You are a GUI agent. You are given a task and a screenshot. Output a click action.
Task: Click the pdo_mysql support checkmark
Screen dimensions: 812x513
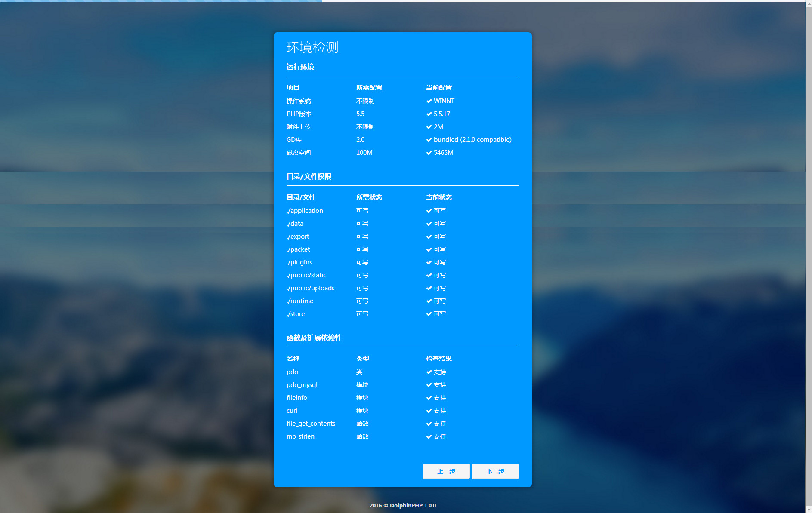[429, 385]
